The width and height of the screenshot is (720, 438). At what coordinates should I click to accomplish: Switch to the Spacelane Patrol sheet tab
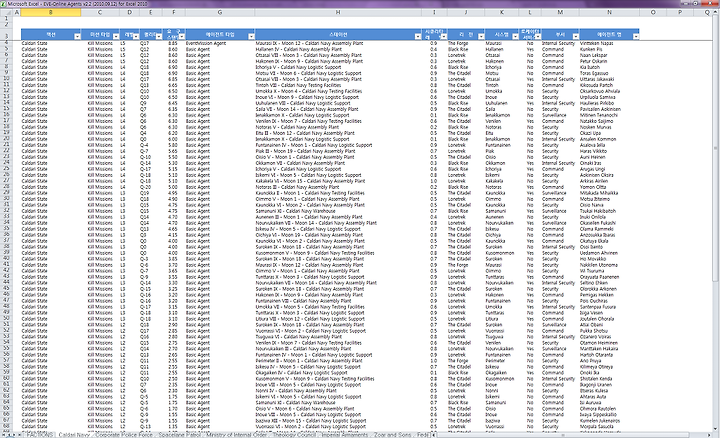click(180, 434)
